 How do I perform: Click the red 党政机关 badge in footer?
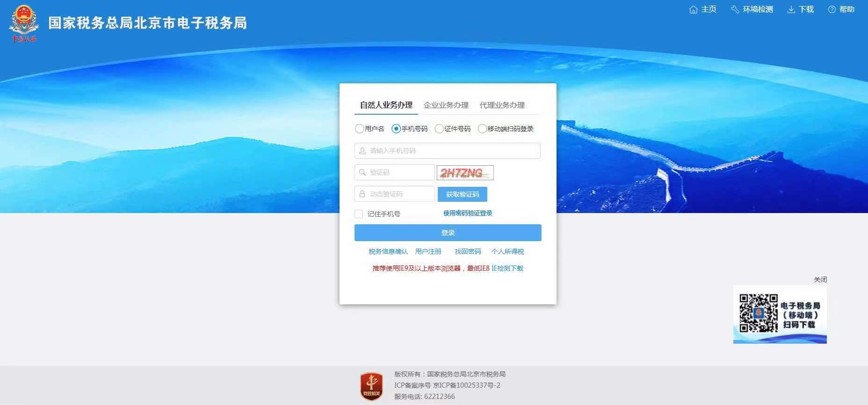click(x=371, y=386)
